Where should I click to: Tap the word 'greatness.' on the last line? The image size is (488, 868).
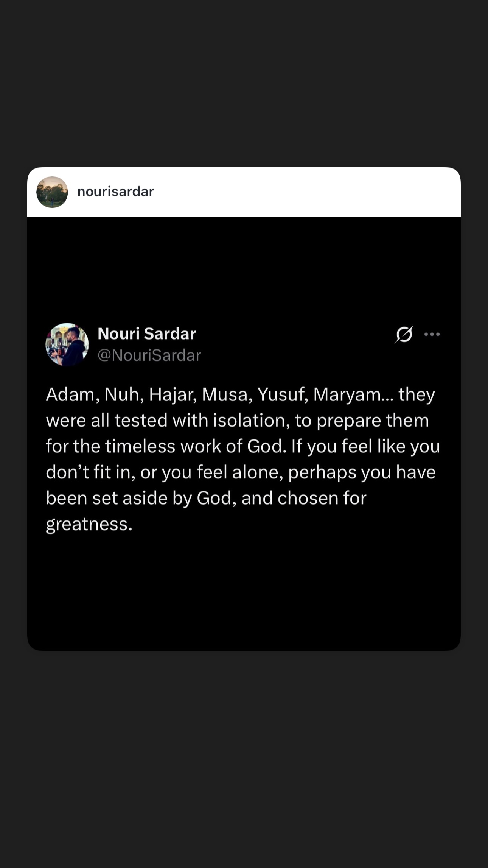click(89, 524)
